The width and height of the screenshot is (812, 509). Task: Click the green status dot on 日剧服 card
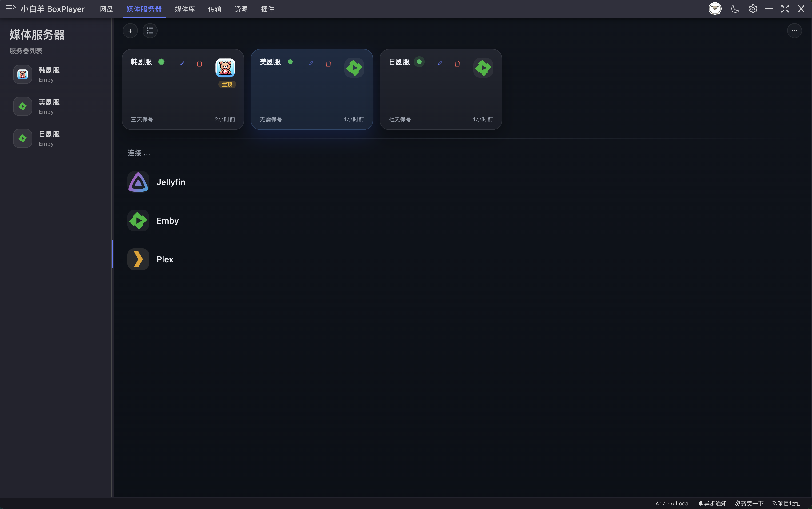coord(419,62)
